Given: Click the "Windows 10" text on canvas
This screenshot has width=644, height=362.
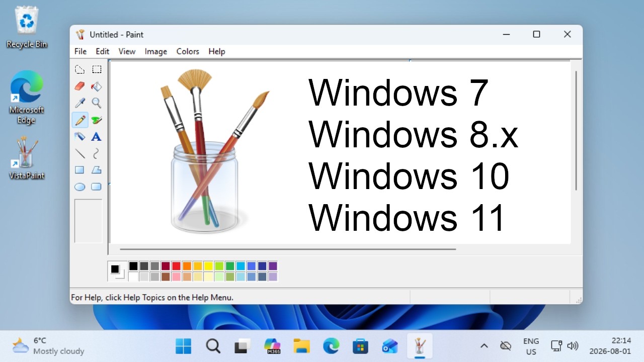Looking at the screenshot, I should (x=409, y=176).
